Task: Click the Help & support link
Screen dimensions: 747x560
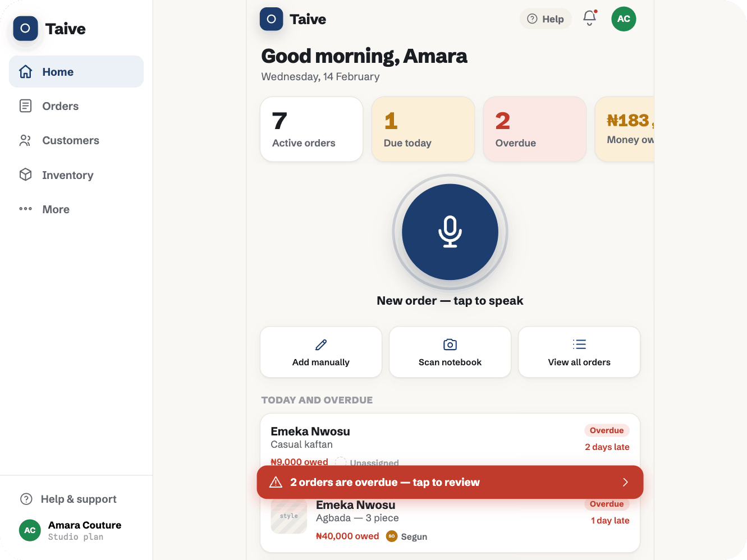Action: pyautogui.click(x=68, y=499)
